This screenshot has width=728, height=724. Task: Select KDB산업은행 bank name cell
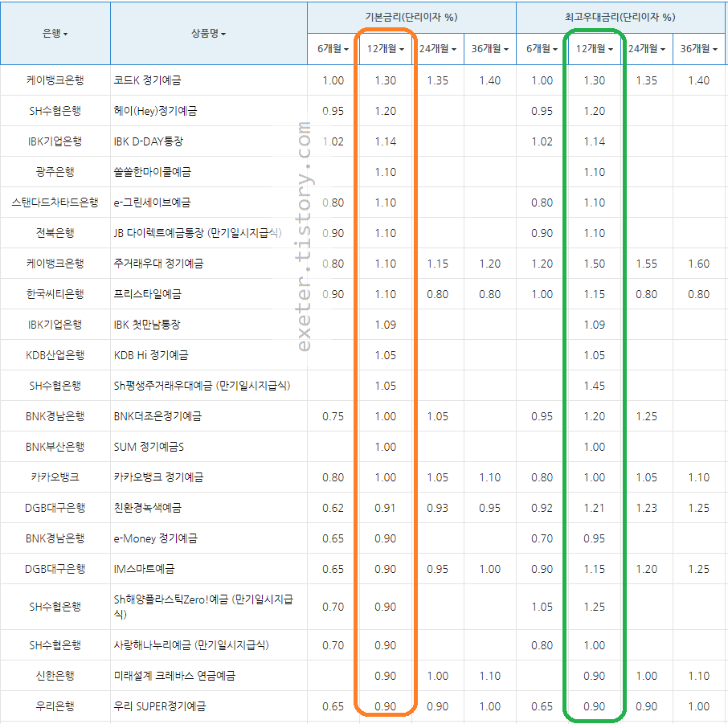(x=55, y=355)
